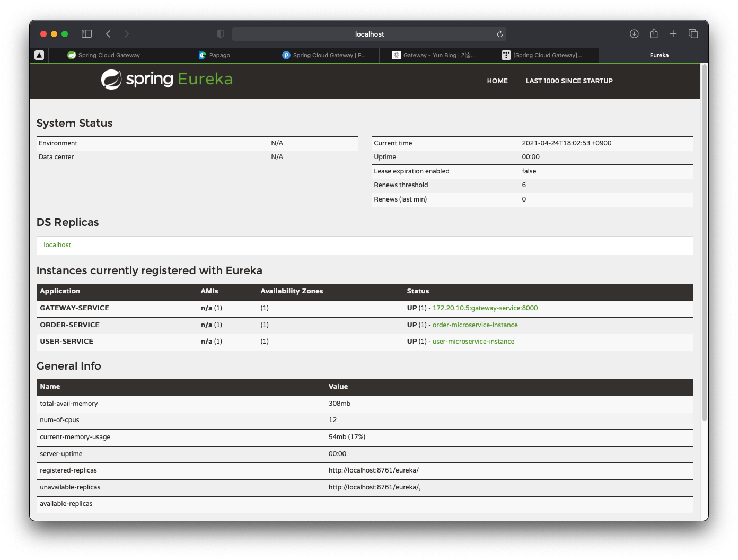Click the total-avail-memory value 308mb

coord(339,404)
